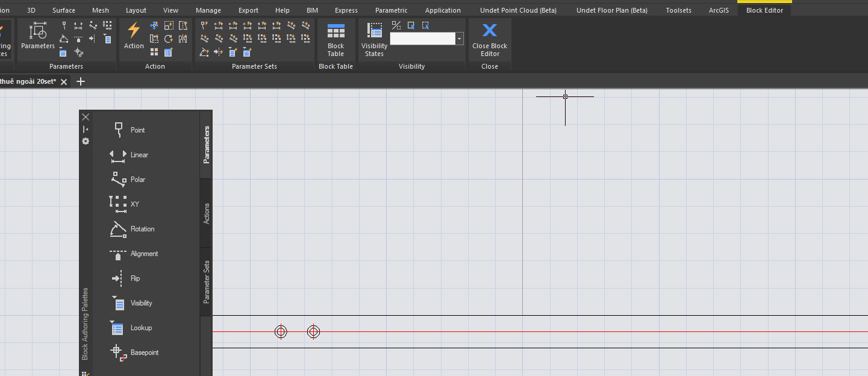
Task: Select the Lookup action icon
Action: click(x=169, y=52)
